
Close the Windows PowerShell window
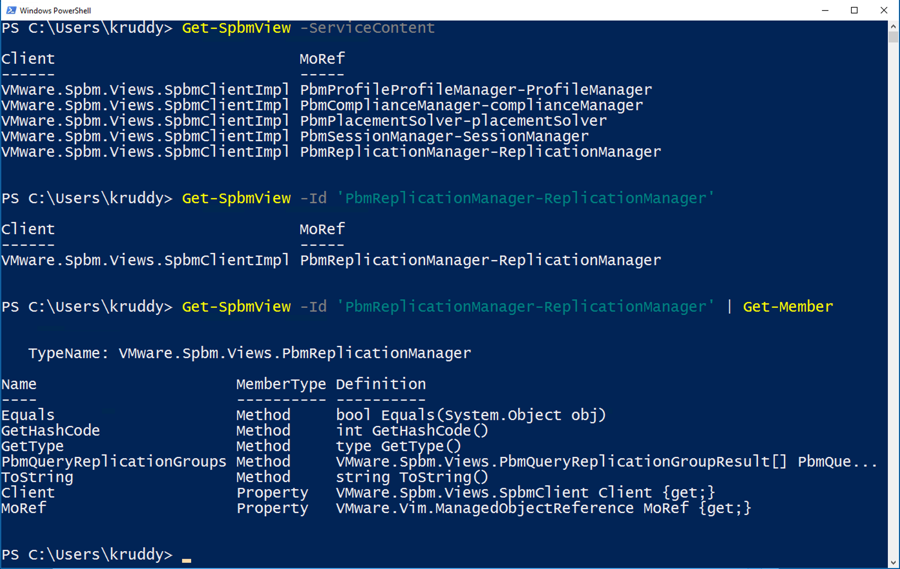[x=884, y=10]
